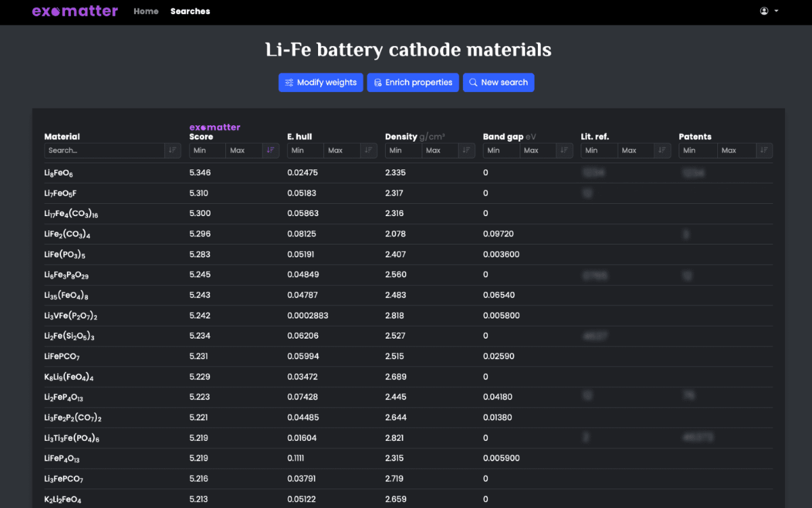
Task: Toggle the Score column sort icon
Action: (271, 150)
